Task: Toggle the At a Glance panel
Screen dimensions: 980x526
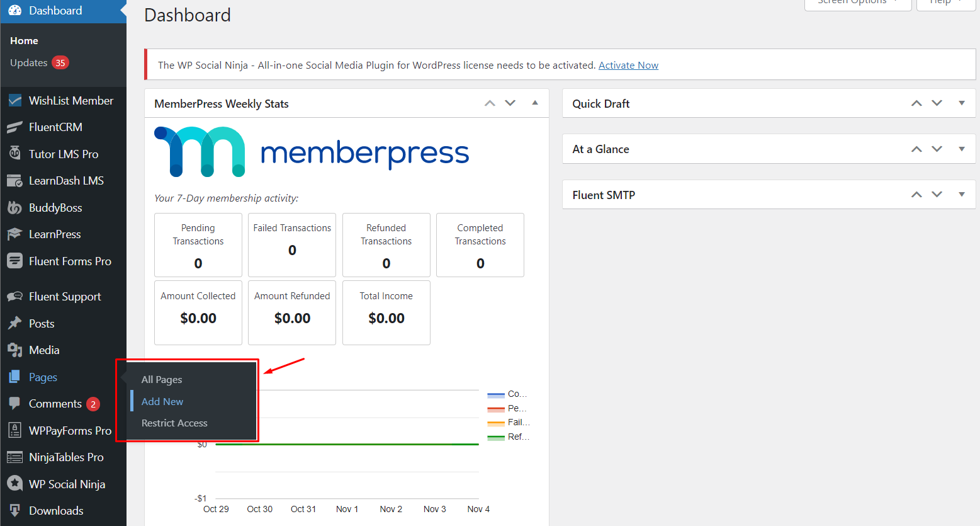Action: tap(961, 149)
